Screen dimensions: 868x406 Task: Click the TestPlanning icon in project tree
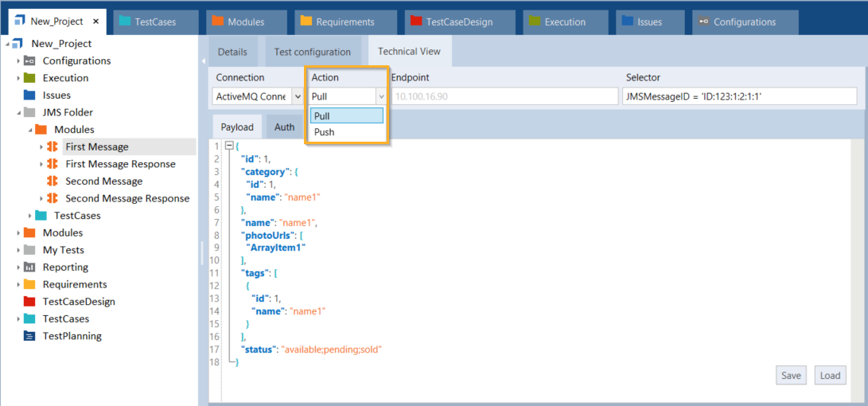coord(29,336)
